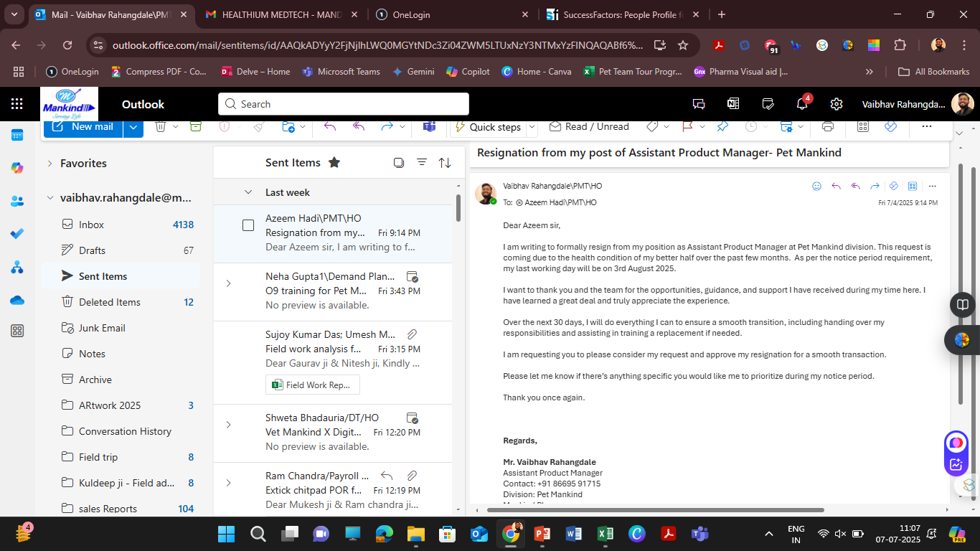The image size is (980, 551).
Task: Open the To Do checkmark app in left rail
Action: tap(17, 234)
